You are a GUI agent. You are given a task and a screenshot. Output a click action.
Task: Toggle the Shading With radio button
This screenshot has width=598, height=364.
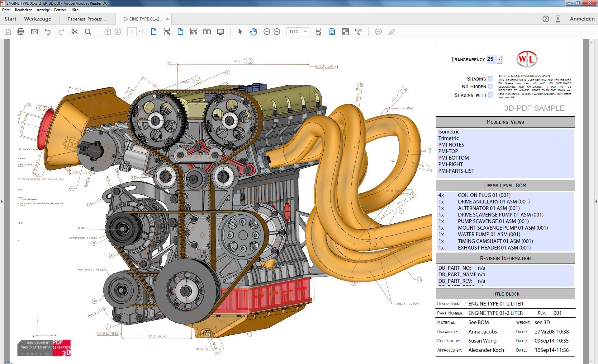pos(491,95)
